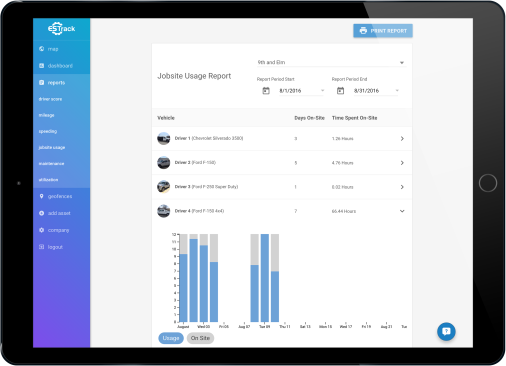The height and width of the screenshot is (366, 506).
Task: Click the 4.76 Hours value
Action: coord(342,163)
